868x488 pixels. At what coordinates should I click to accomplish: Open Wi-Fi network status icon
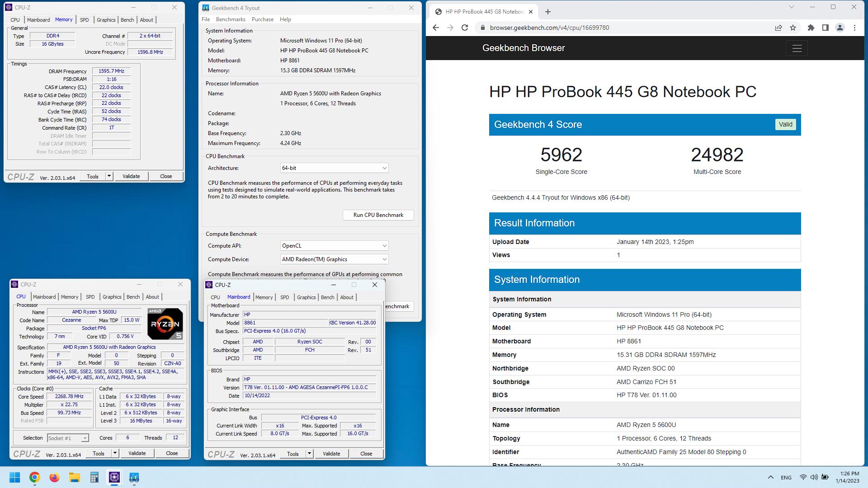(x=803, y=477)
